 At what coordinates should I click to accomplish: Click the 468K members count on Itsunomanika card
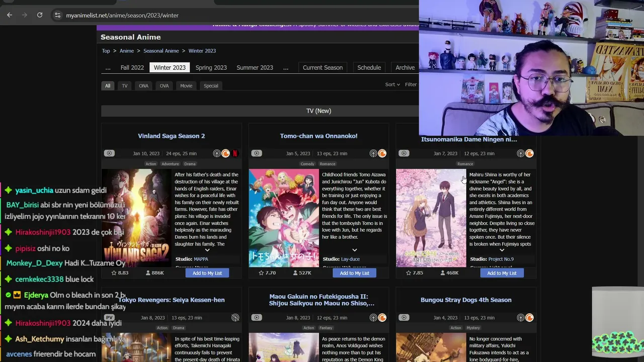tap(449, 273)
